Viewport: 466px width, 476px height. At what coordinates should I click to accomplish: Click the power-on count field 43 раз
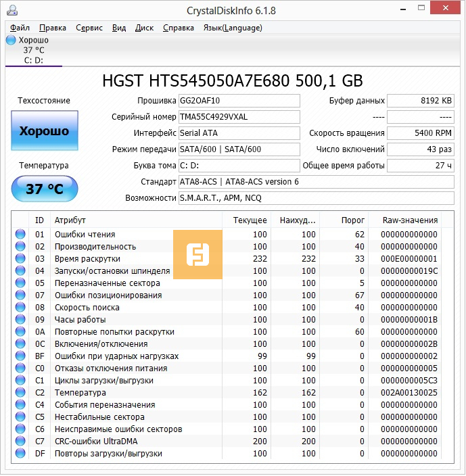421,149
